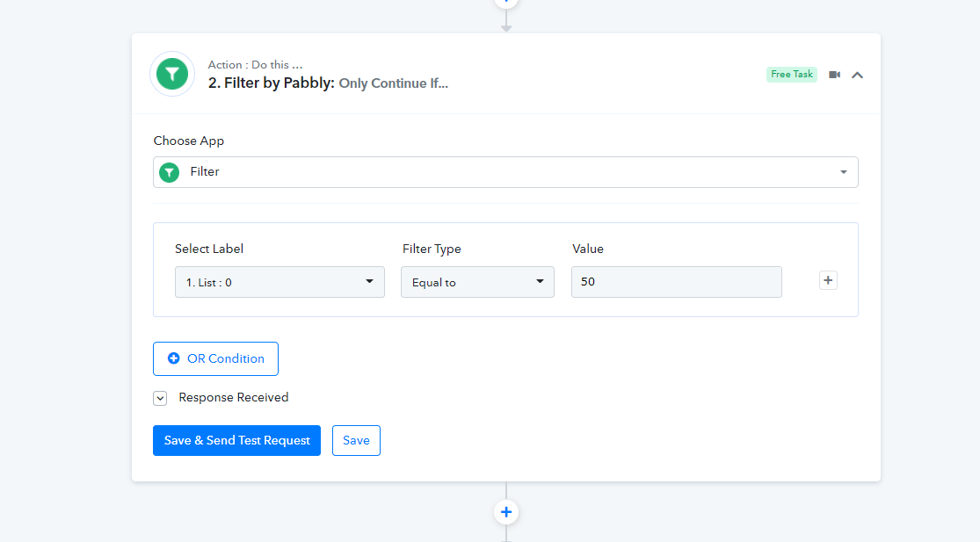This screenshot has width=980, height=542.
Task: Click the Response Received label
Action: click(234, 398)
